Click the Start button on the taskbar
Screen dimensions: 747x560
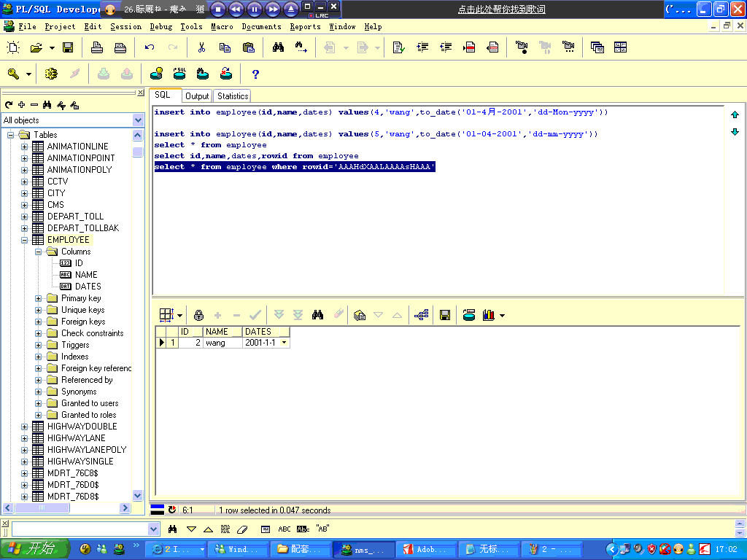(35, 548)
